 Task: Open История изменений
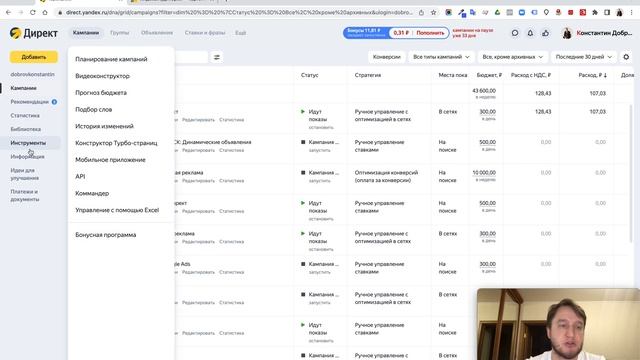pos(104,126)
